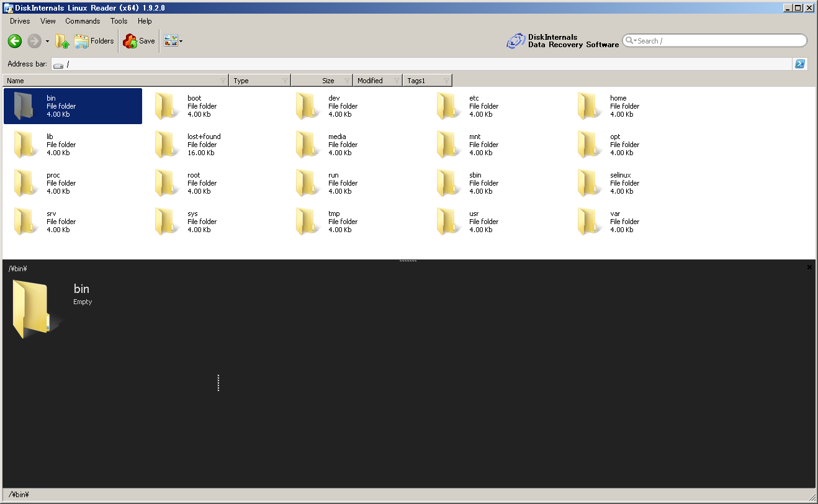Open the Type column filter
818x504 pixels.
285,81
